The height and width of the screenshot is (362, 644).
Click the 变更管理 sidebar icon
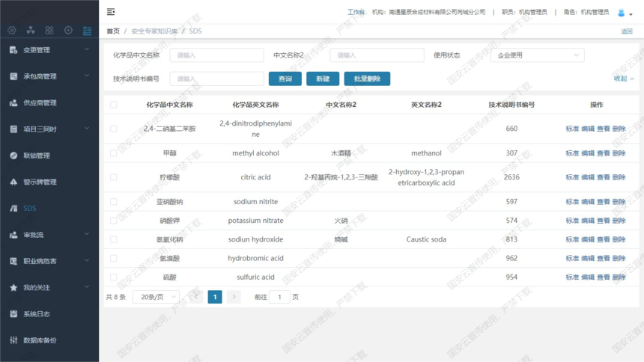pos(13,50)
